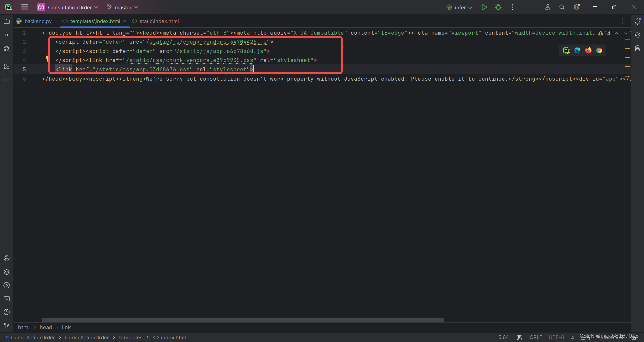
Task: Go to previous highlighted problem
Action: (x=617, y=33)
